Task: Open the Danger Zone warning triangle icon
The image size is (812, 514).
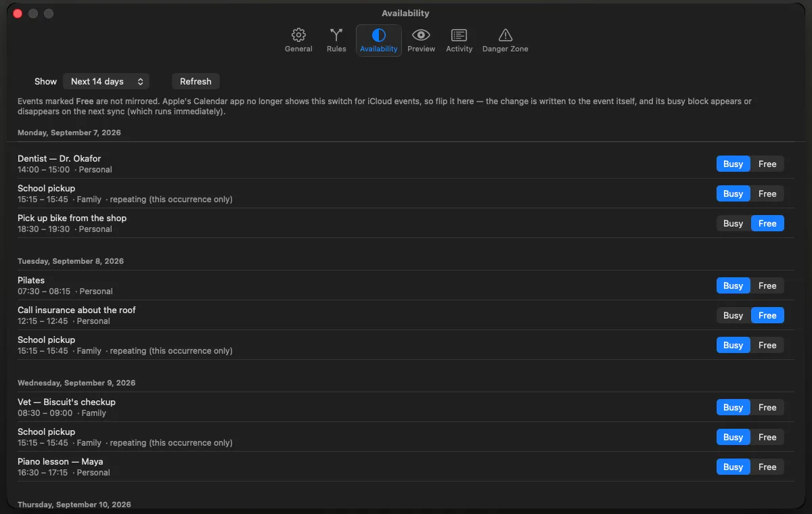Action: pyautogui.click(x=505, y=35)
